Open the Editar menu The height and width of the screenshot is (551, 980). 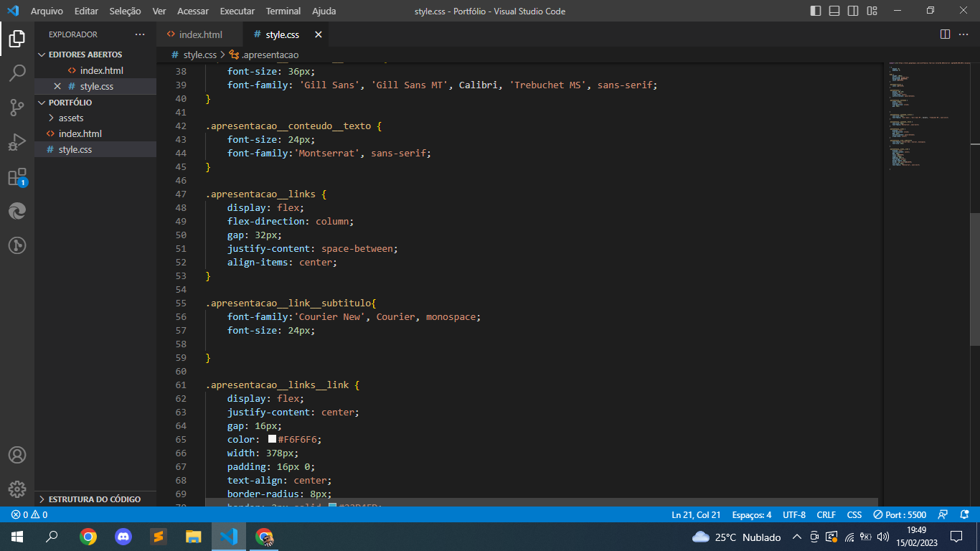pos(86,11)
